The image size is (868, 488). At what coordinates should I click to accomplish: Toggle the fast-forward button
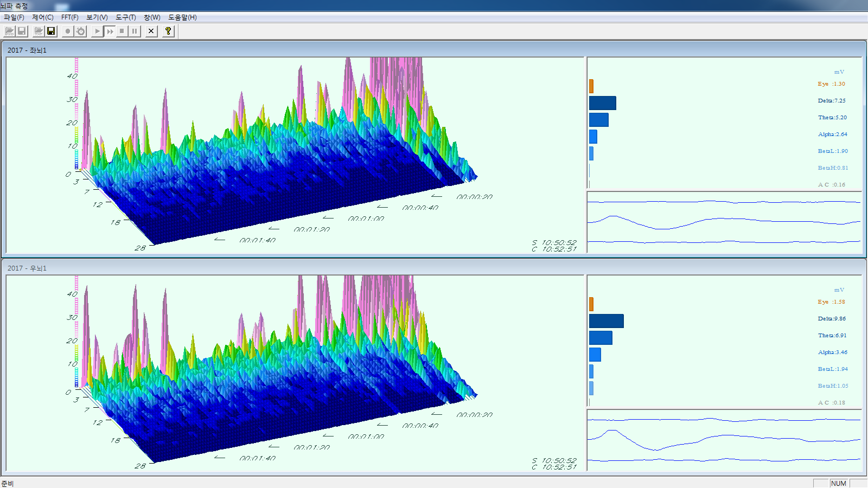point(110,31)
